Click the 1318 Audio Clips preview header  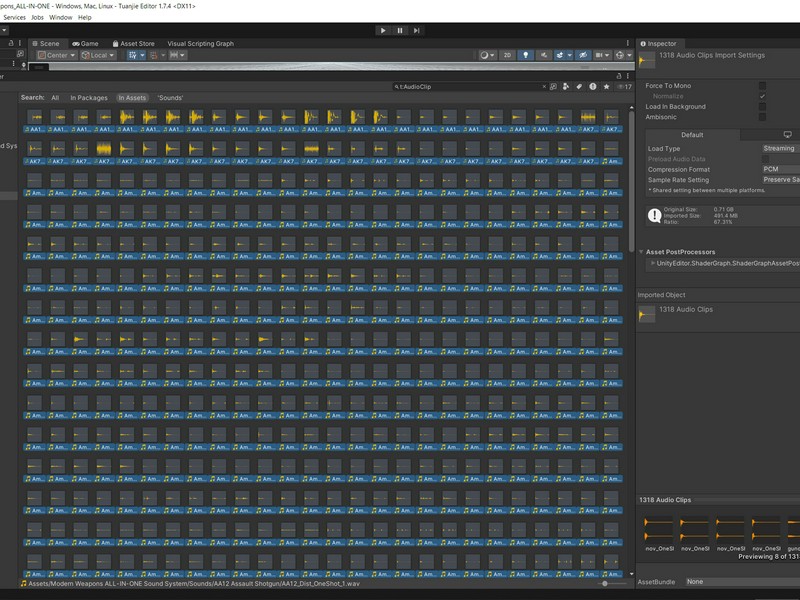[665, 500]
